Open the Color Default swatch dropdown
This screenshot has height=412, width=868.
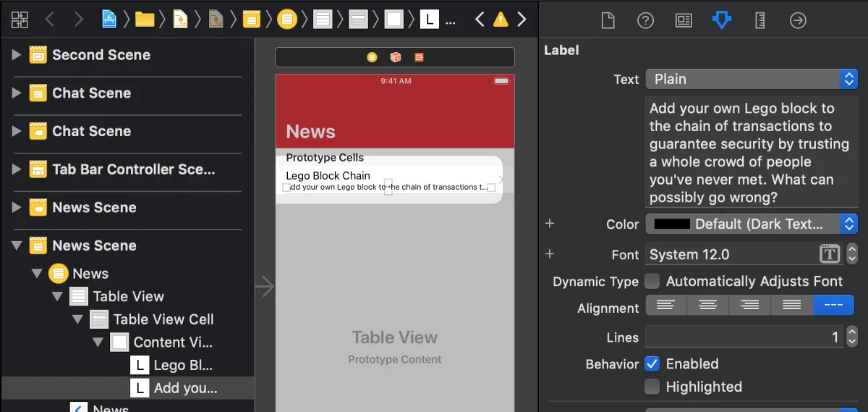pyautogui.click(x=751, y=224)
